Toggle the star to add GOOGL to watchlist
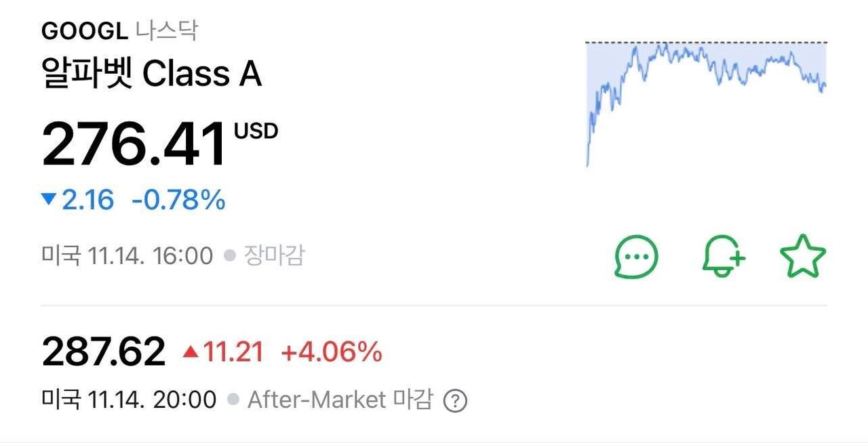868x443 pixels. click(804, 255)
